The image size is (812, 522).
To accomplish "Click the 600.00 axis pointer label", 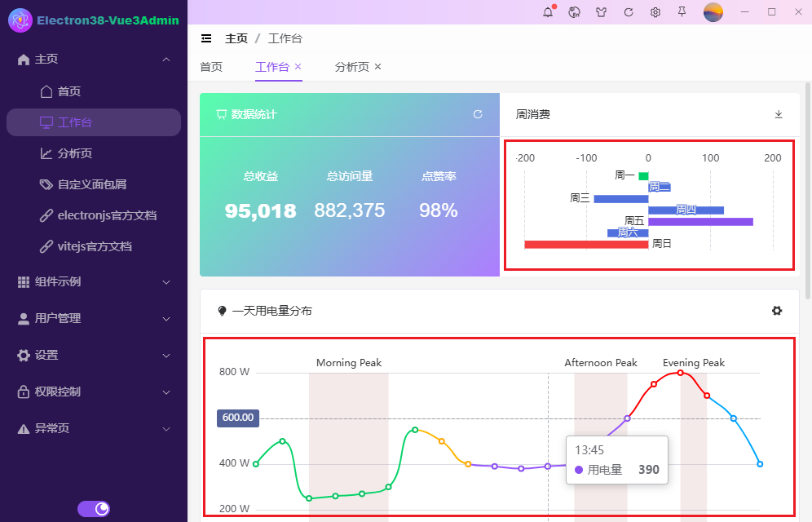I will coord(238,418).
